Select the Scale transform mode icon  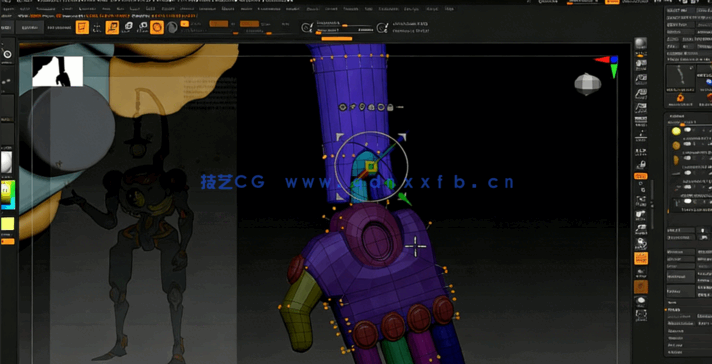point(128,27)
